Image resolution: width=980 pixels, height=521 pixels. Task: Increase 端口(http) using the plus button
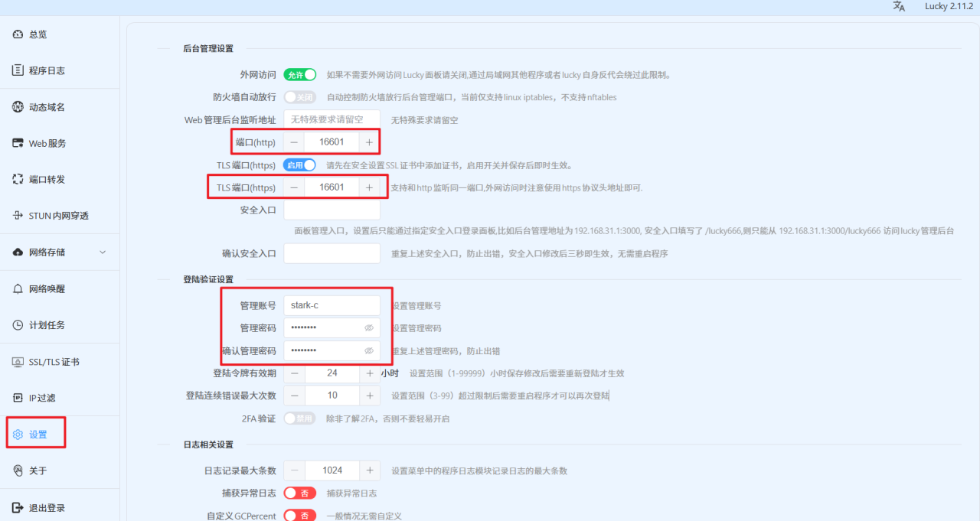pos(368,142)
